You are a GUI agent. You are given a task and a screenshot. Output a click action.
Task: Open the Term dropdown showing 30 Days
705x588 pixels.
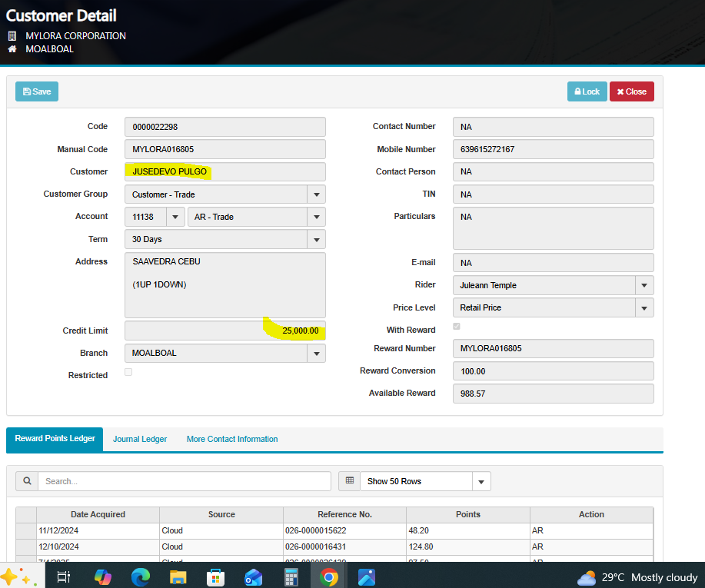click(x=316, y=240)
